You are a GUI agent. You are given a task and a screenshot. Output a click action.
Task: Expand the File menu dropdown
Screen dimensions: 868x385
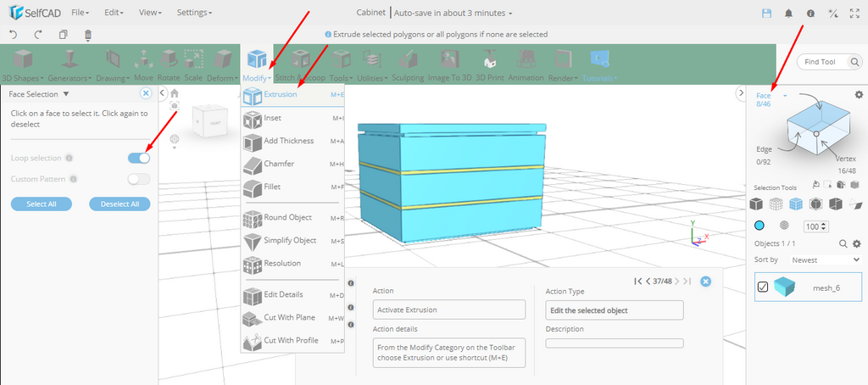[x=80, y=14]
